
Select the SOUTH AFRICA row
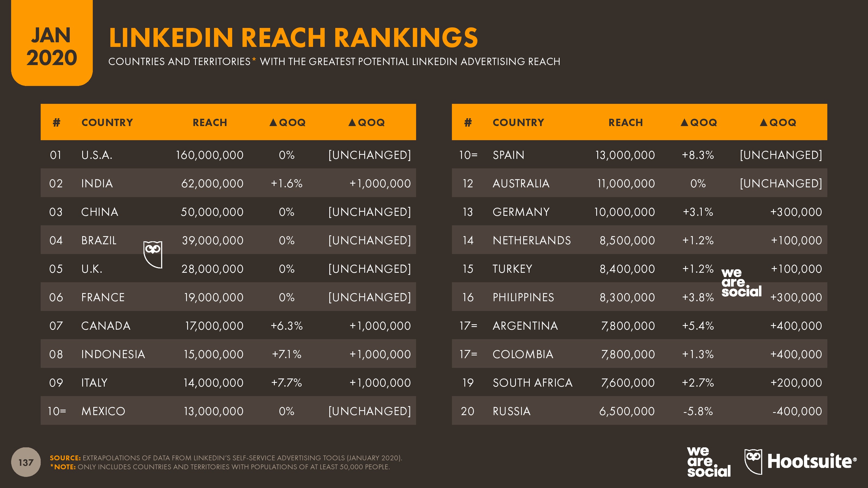coord(639,382)
